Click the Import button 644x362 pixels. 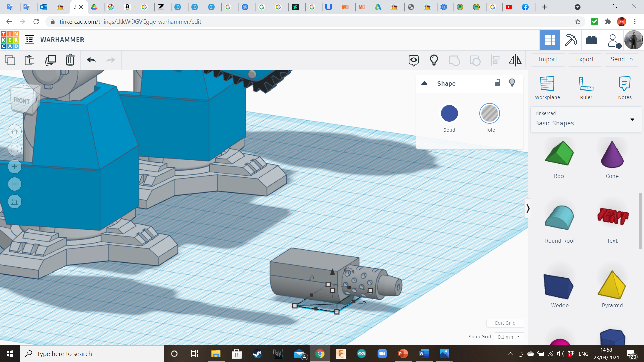click(x=548, y=59)
